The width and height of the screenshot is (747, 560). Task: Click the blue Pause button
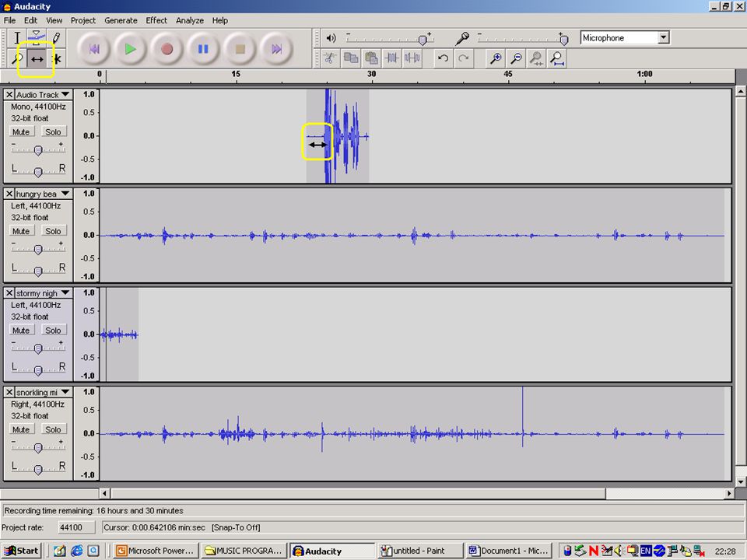click(x=203, y=48)
